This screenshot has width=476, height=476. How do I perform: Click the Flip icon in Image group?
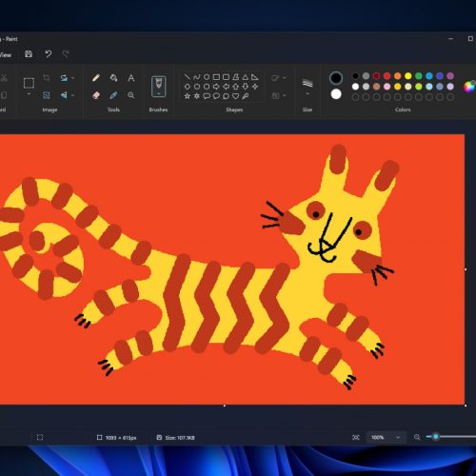[x=64, y=95]
